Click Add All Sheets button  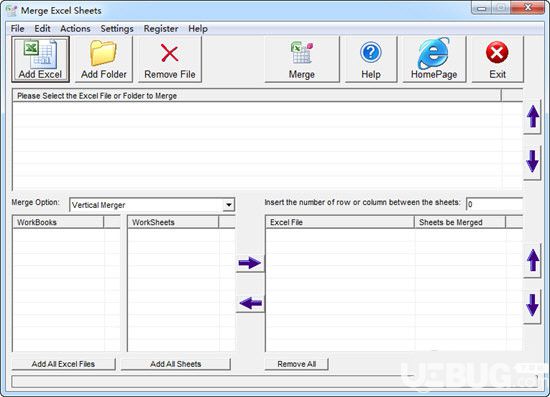(x=176, y=364)
